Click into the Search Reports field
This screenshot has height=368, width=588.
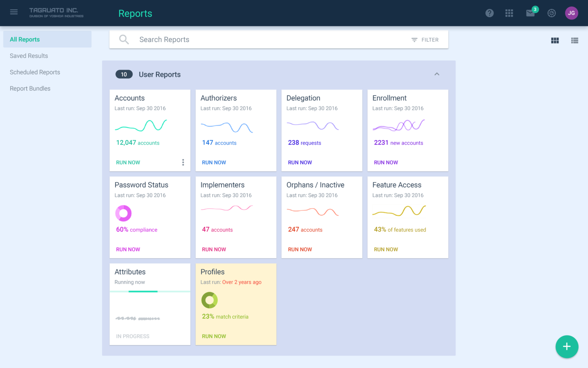pos(268,39)
